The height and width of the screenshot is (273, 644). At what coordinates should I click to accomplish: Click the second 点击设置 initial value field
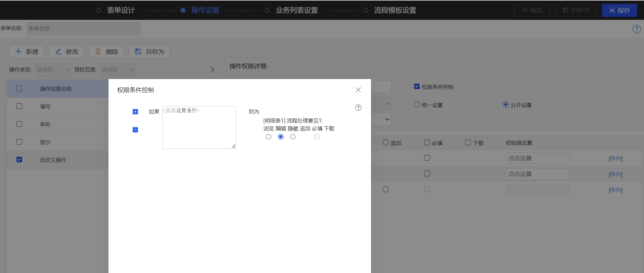click(x=537, y=174)
